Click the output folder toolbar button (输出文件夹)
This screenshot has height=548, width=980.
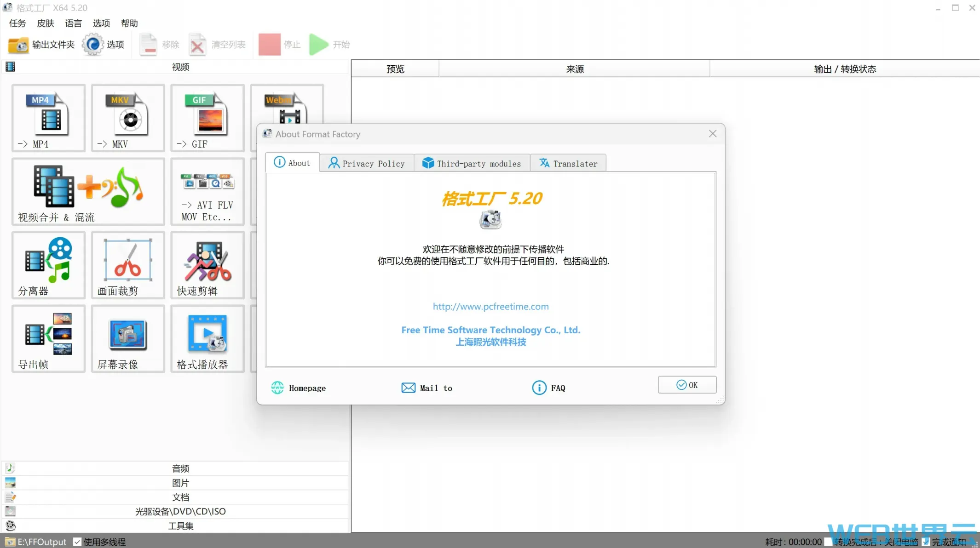click(41, 45)
